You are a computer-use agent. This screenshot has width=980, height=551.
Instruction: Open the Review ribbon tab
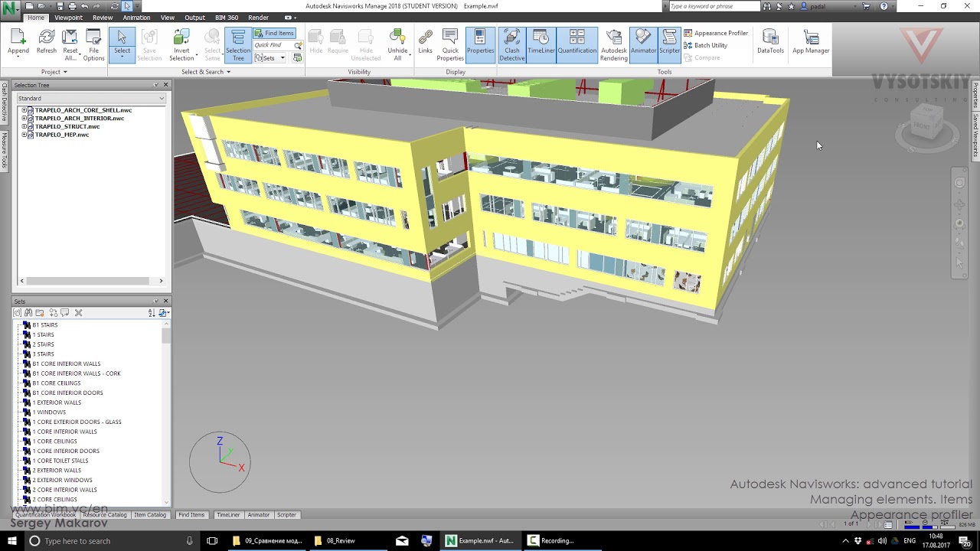[103, 18]
